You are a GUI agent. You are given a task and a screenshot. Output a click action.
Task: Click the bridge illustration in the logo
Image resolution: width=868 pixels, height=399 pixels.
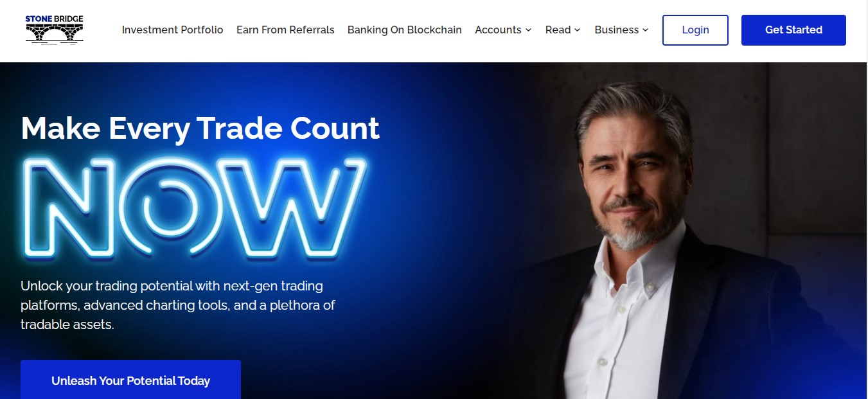click(55, 33)
